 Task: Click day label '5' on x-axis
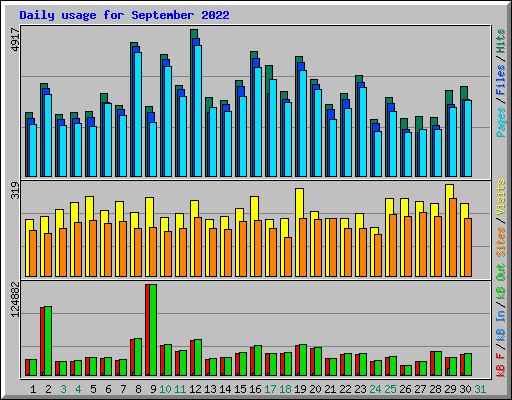(93, 389)
